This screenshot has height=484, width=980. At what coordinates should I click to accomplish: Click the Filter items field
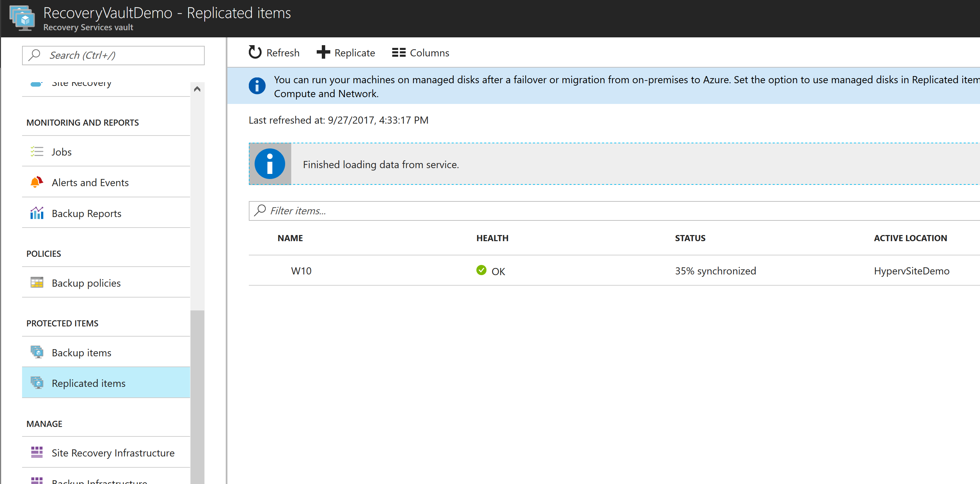click(x=609, y=211)
